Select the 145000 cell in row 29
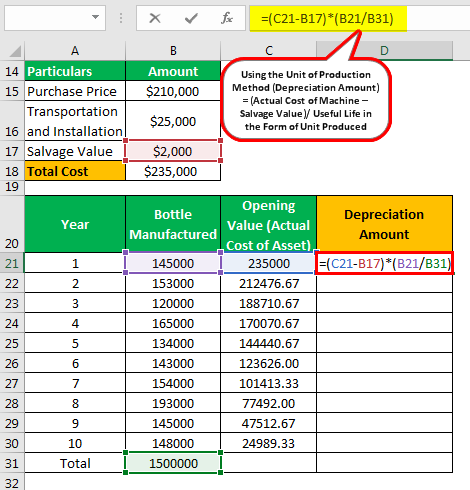 pos(173,423)
